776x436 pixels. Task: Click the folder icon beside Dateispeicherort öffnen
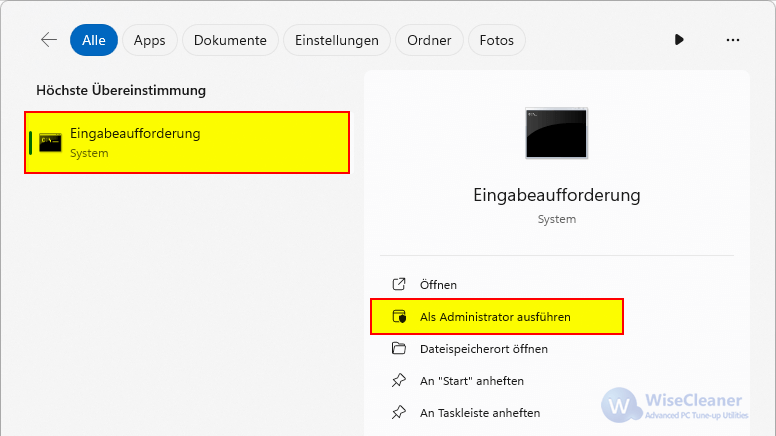pyautogui.click(x=399, y=348)
